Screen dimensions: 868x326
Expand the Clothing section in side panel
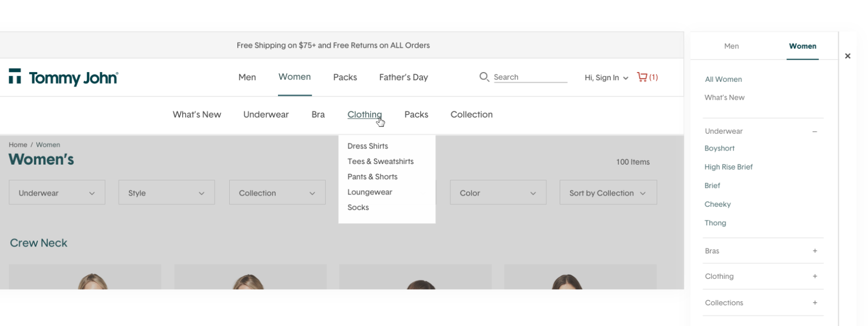coord(814,276)
